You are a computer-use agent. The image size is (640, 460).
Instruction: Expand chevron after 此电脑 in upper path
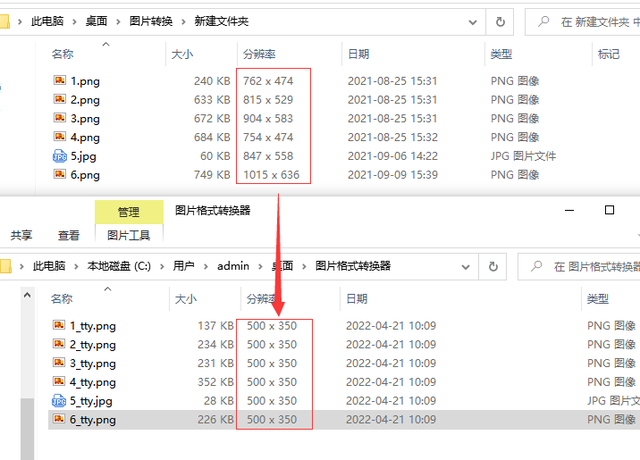[74, 22]
